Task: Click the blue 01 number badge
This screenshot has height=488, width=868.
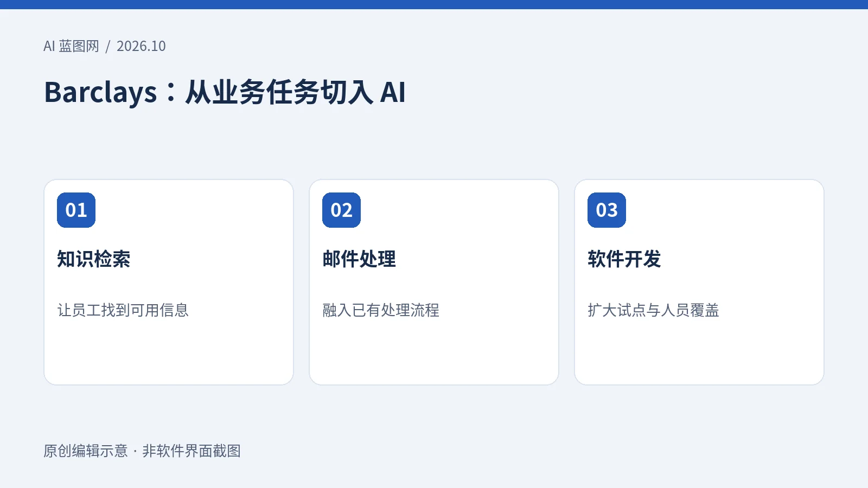Action: [x=76, y=210]
